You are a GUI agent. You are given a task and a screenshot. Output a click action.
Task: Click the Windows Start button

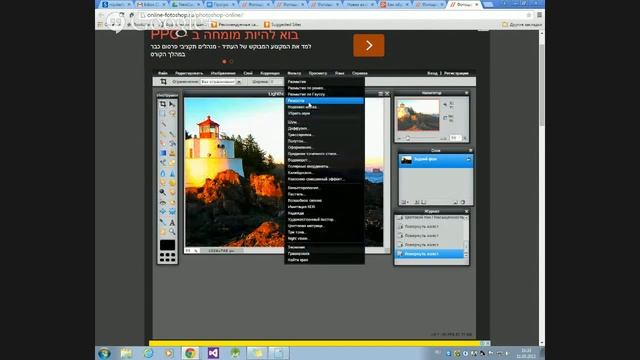tap(104, 353)
